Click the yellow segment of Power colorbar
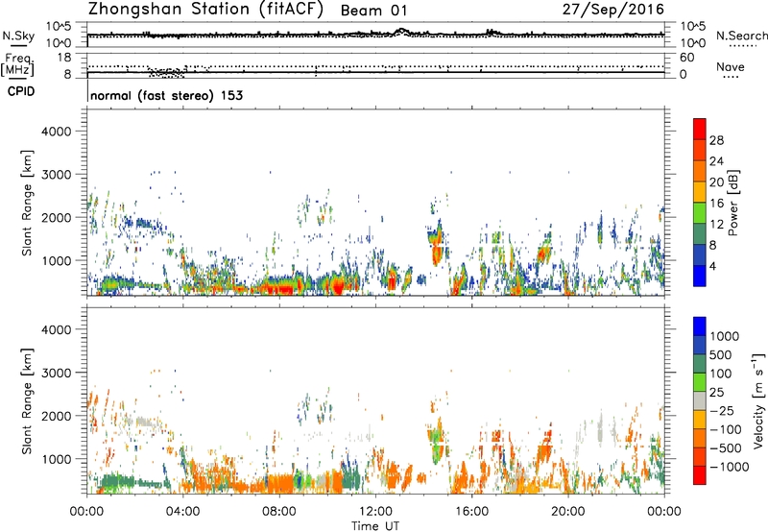The height and width of the screenshot is (532, 768). 700,191
